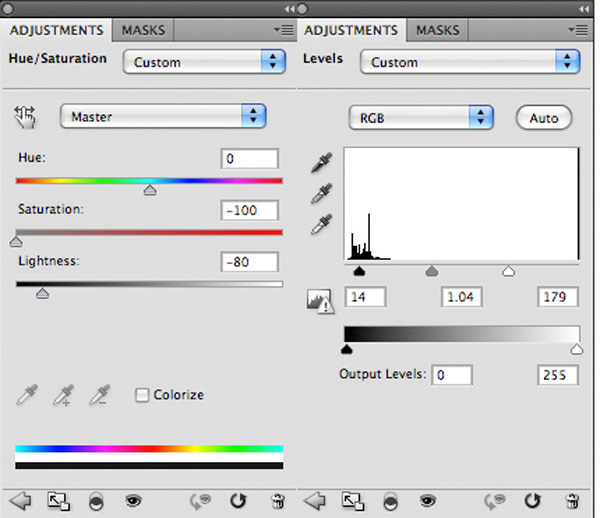The image size is (600, 518).
Task: Pick the Add to Sample eyedropper
Action: [x=63, y=395]
